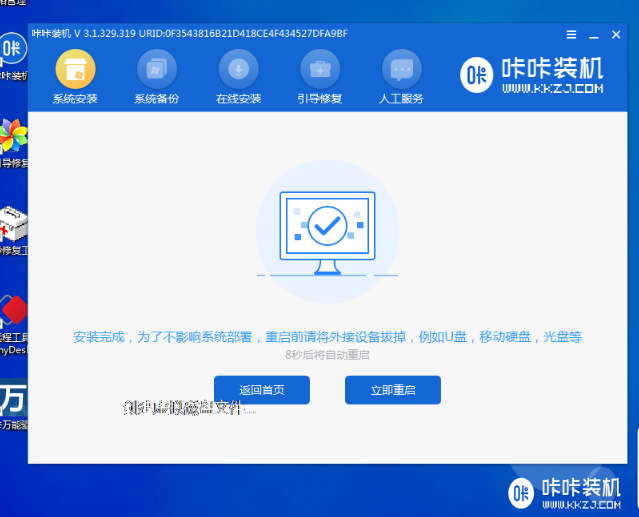Select the 在线安装 label
This screenshot has height=517, width=639.
tap(238, 99)
